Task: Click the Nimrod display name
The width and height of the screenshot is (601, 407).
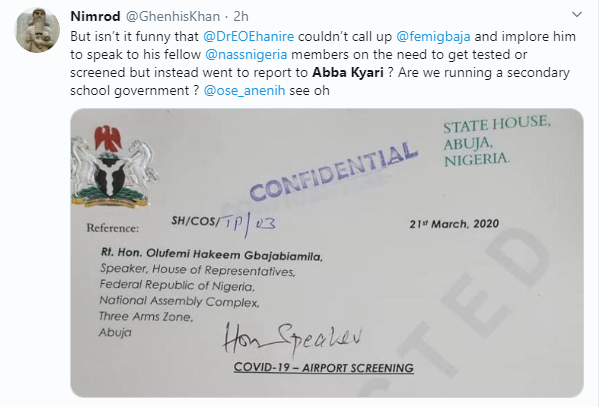Action: point(95,16)
